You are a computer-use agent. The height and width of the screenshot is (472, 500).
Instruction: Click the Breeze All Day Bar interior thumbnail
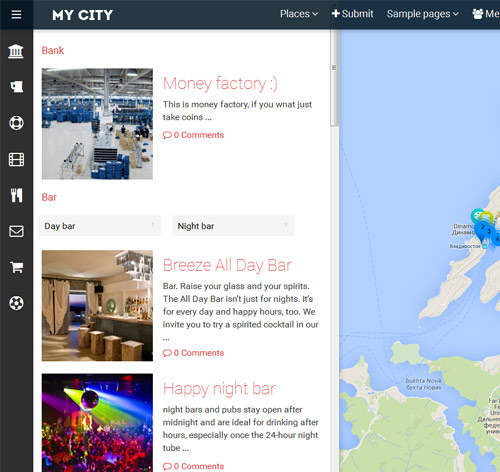click(x=97, y=306)
